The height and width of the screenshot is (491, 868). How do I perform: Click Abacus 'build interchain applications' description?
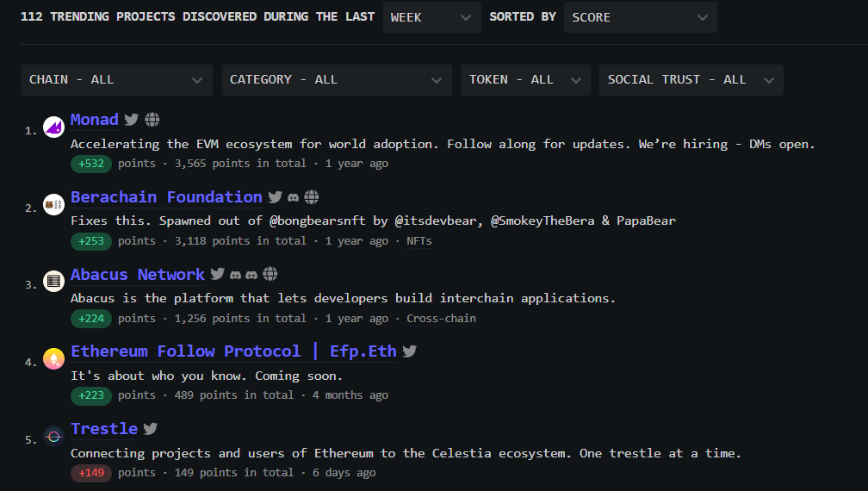[344, 298]
